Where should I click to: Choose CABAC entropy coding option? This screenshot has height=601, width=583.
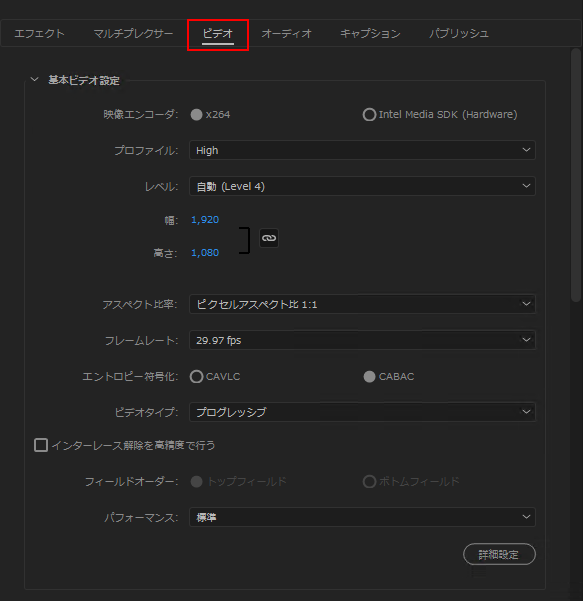pos(369,377)
